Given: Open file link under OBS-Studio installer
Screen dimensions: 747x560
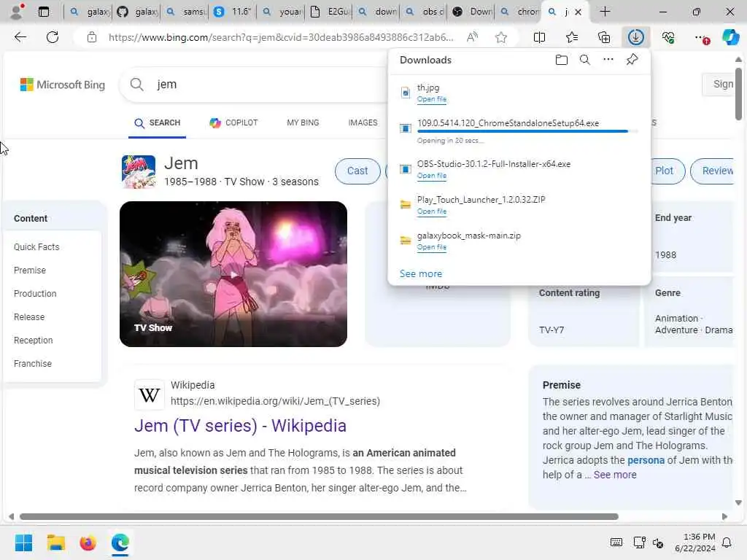Looking at the screenshot, I should (x=432, y=176).
